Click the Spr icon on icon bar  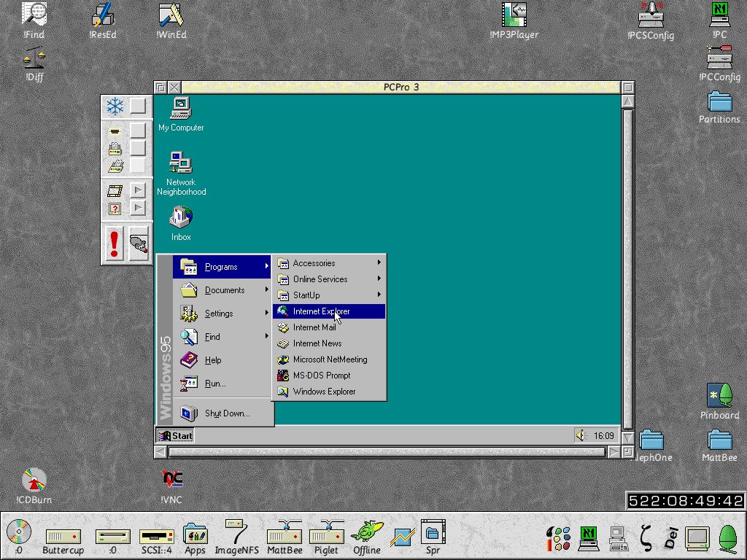click(x=433, y=537)
